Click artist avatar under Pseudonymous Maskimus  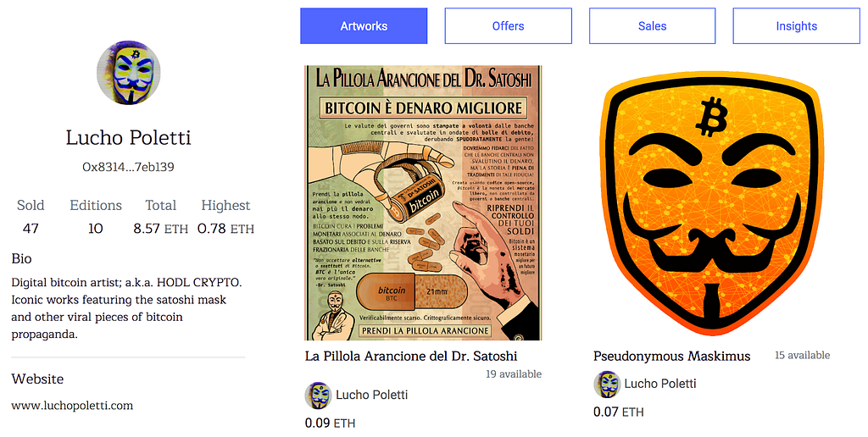pos(607,384)
